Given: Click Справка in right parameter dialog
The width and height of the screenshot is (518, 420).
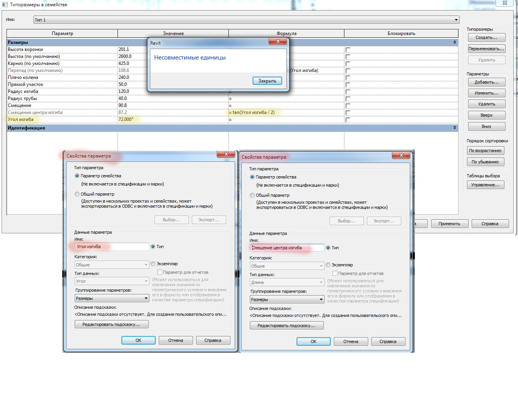Looking at the screenshot, I should click(388, 341).
